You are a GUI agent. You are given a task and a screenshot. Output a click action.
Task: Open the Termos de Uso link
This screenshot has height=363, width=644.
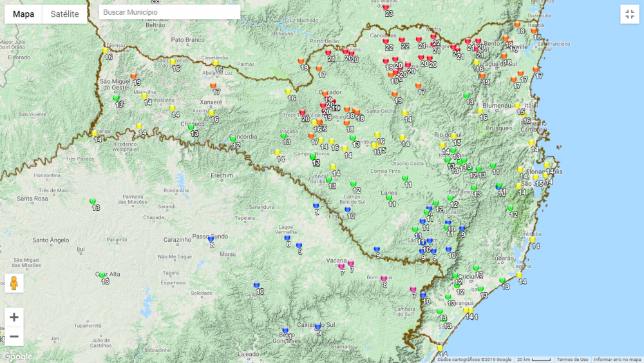[572, 359]
